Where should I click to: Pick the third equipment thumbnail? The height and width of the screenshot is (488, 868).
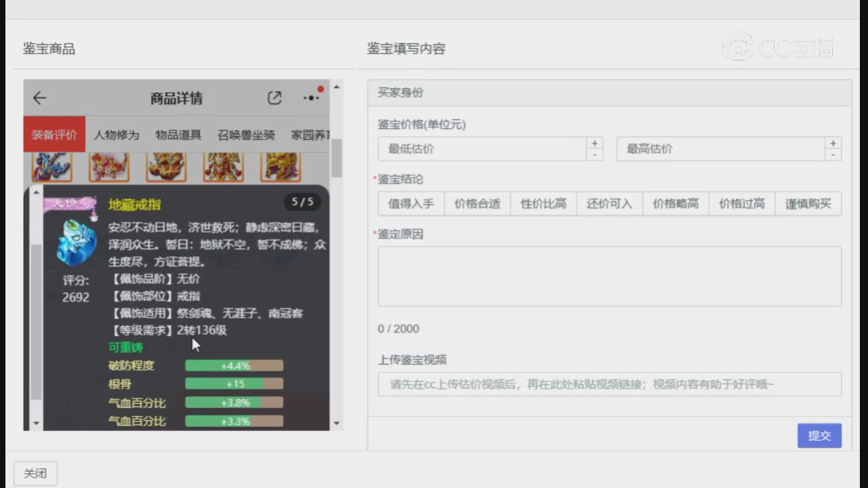tap(166, 167)
